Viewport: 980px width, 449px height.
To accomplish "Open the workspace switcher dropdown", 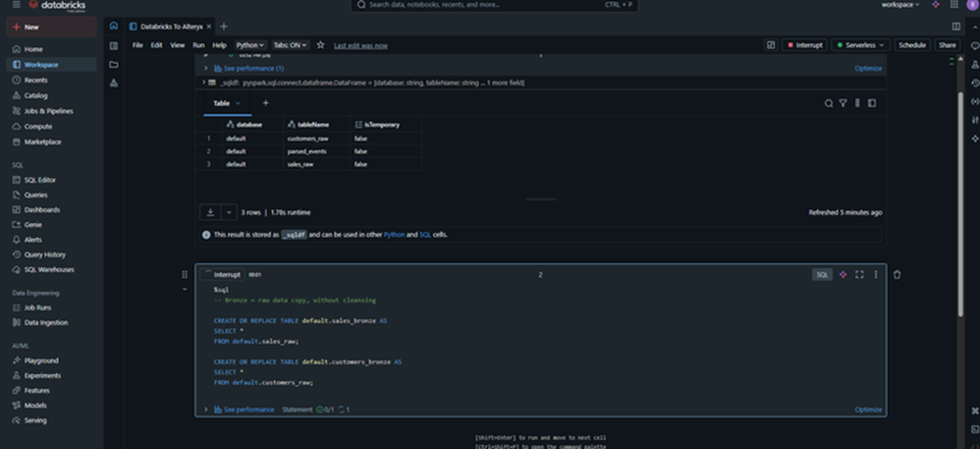I will [900, 4].
